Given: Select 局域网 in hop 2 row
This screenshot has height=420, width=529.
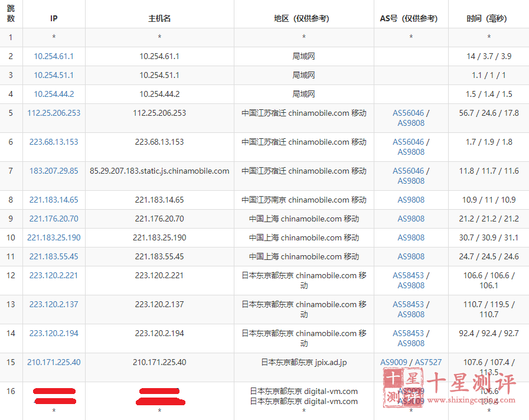Looking at the screenshot, I should pos(303,56).
